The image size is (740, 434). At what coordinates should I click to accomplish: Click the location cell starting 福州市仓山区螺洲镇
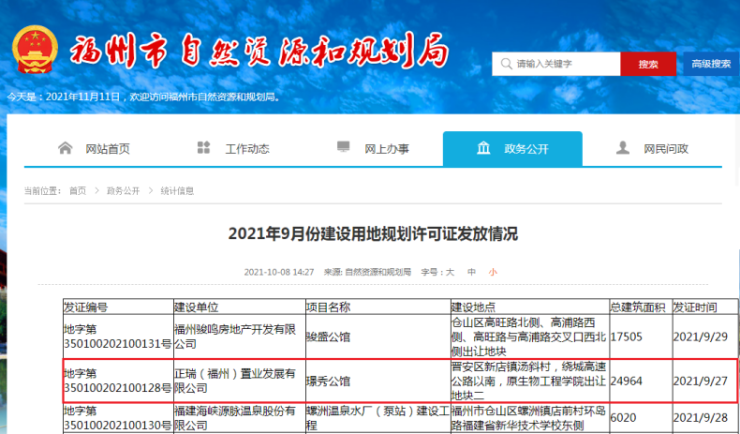pos(528,418)
